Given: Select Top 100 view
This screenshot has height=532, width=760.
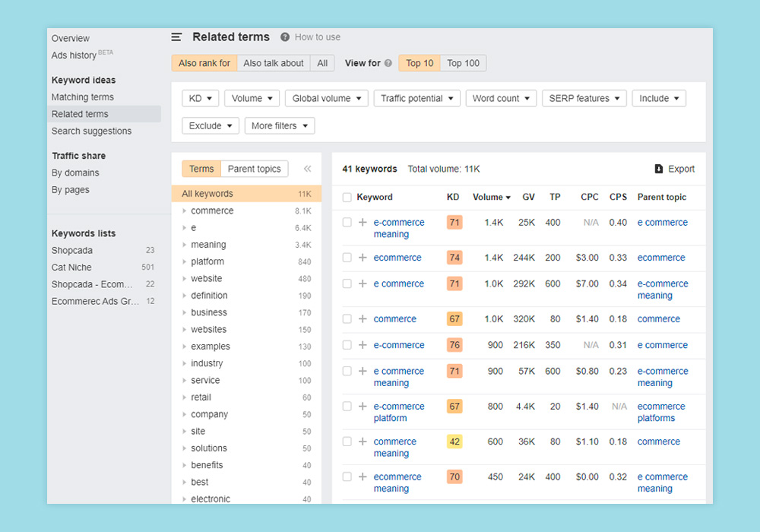Looking at the screenshot, I should tap(463, 63).
